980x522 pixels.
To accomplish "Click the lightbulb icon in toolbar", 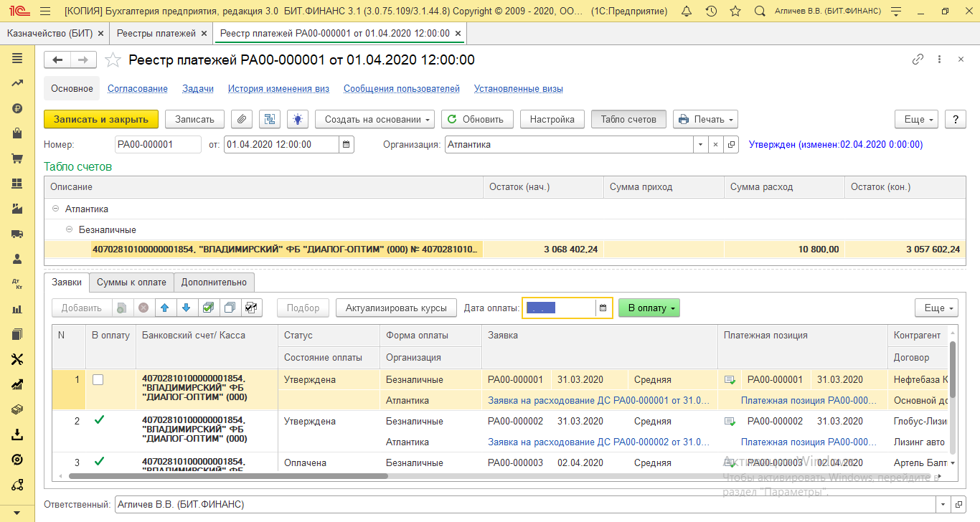I will 298,119.
